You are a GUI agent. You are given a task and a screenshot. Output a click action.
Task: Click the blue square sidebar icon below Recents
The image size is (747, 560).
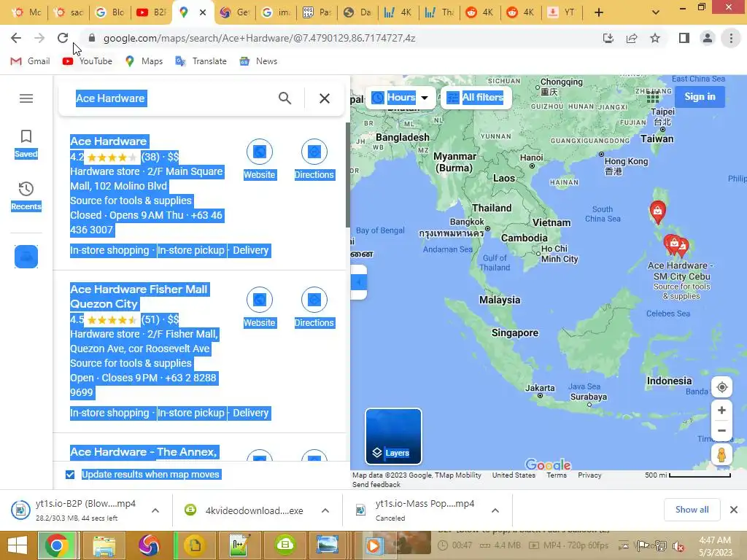pyautogui.click(x=26, y=257)
